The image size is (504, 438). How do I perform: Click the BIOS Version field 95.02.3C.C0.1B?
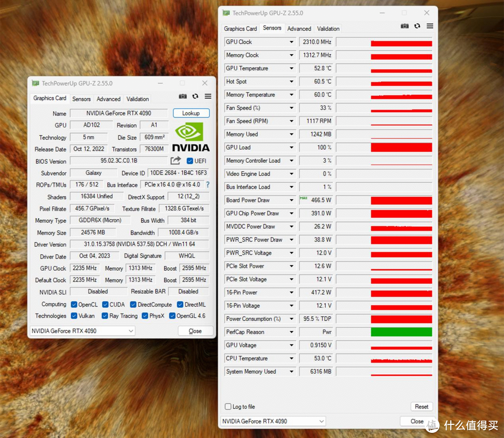119,160
